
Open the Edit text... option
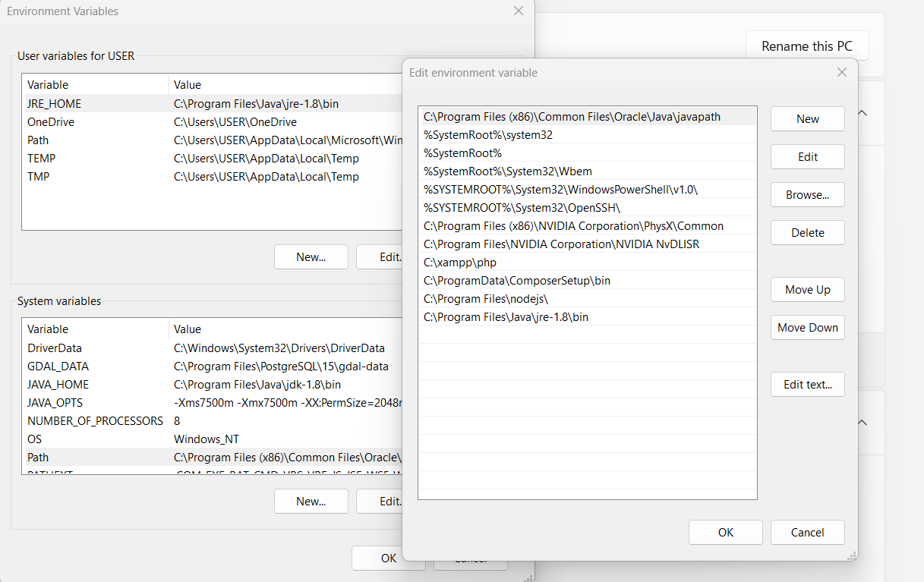coord(807,385)
